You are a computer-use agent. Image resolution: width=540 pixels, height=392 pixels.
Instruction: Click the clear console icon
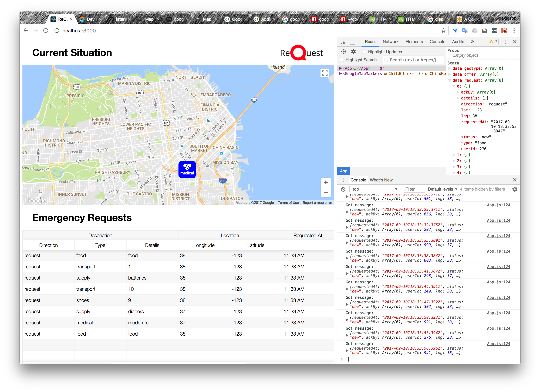pos(343,189)
